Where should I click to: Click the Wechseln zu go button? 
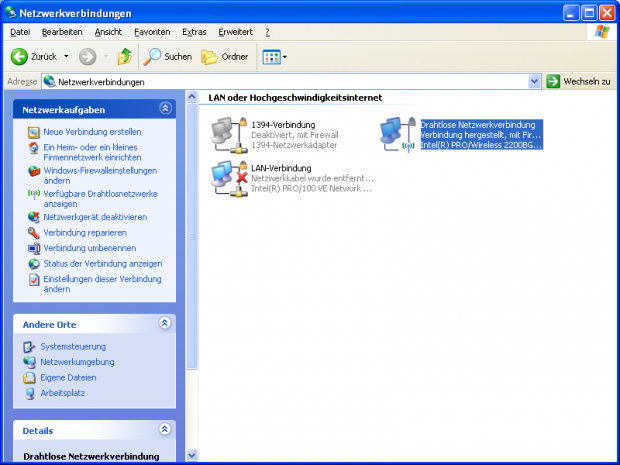[578, 82]
